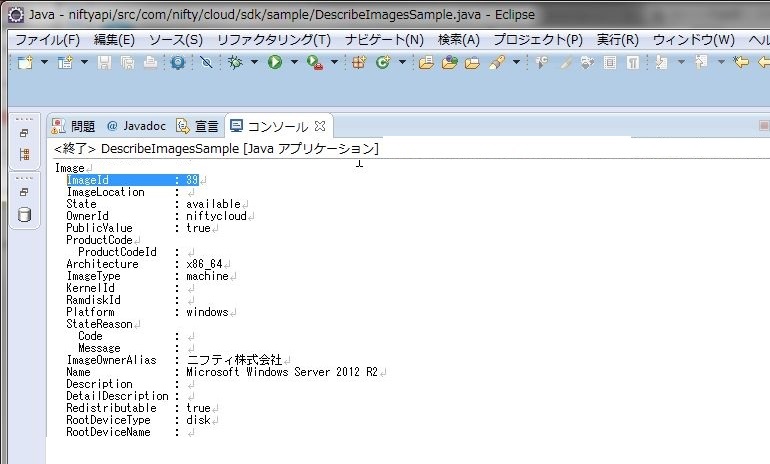Click the Debug bug icon
This screenshot has height=464, width=770.
(235, 62)
